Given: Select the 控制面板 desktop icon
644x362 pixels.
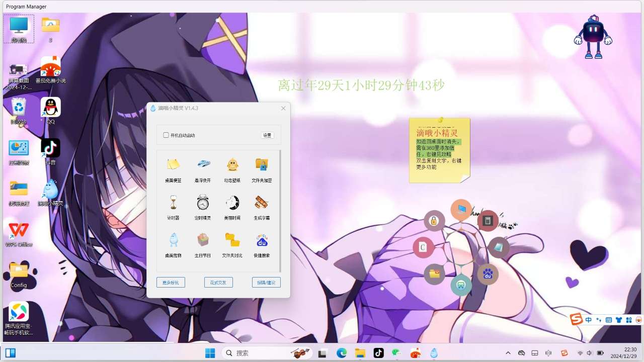Looking at the screenshot, I should pyautogui.click(x=19, y=152).
